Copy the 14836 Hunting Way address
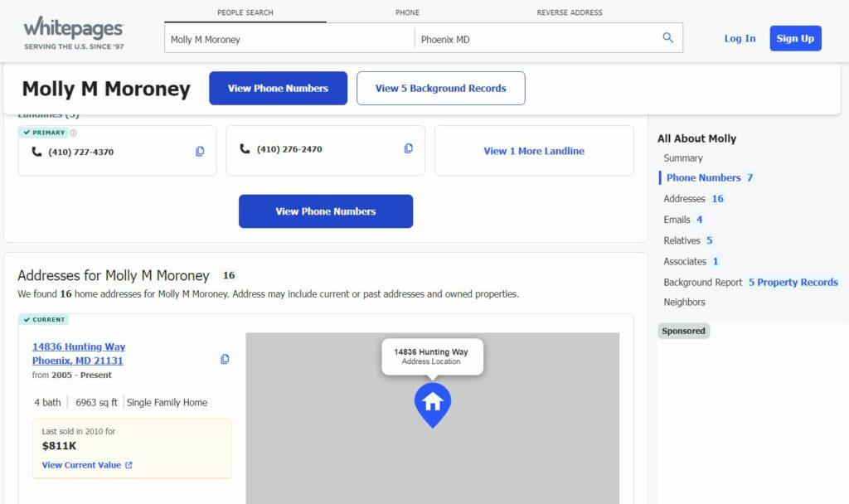 [225, 360]
